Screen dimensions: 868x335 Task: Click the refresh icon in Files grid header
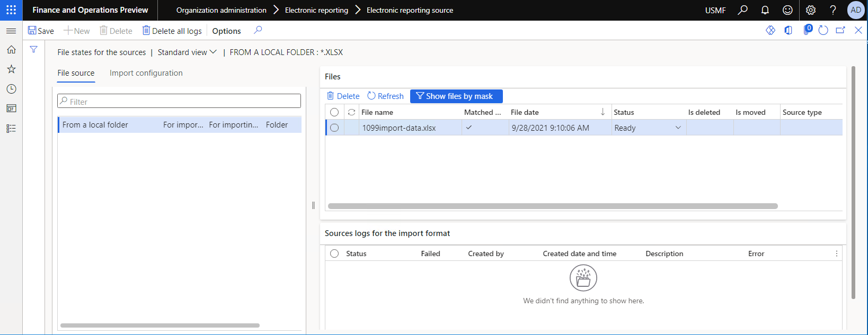[351, 112]
